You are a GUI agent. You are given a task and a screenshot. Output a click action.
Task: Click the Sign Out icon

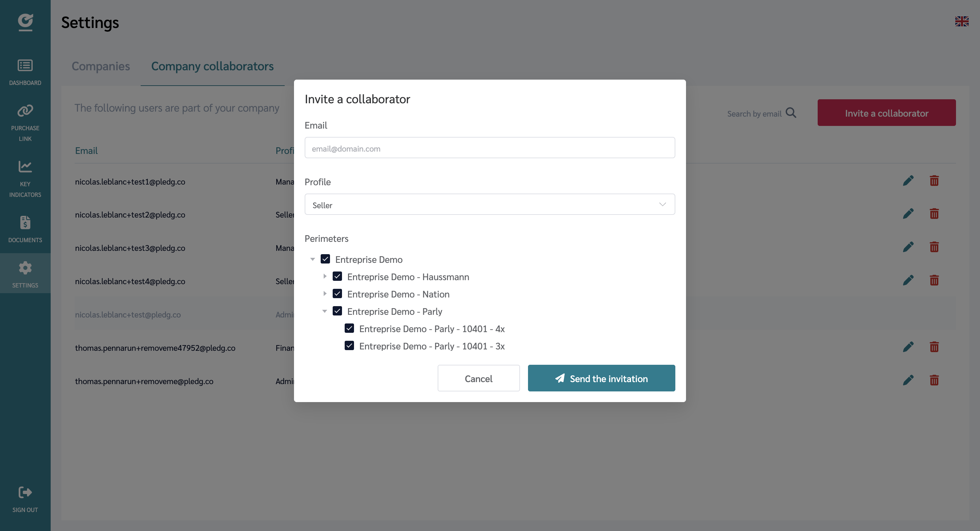25,492
